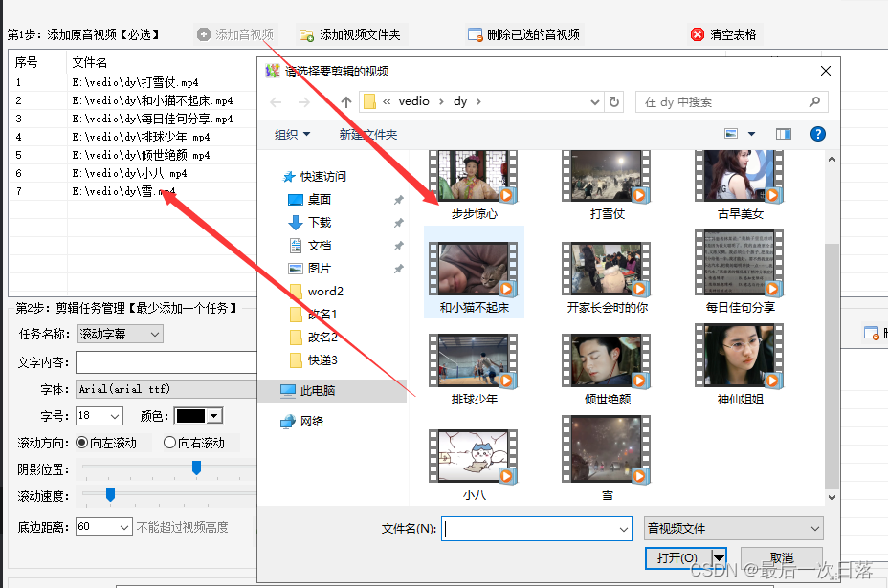This screenshot has width=888, height=588.
Task: Click 删除已选的音视频 button
Action: click(x=524, y=34)
